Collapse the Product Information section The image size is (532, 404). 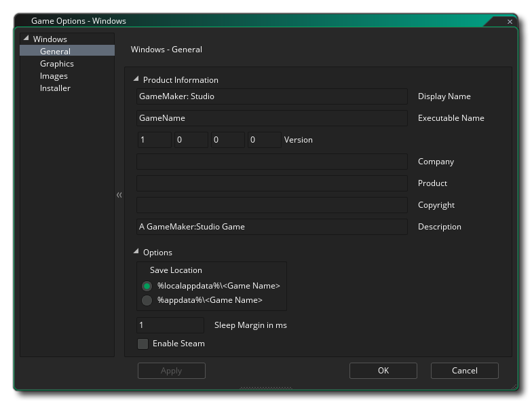136,79
